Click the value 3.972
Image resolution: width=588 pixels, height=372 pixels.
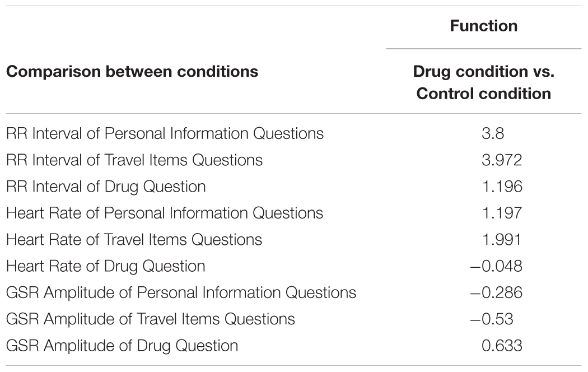pyautogui.click(x=502, y=160)
